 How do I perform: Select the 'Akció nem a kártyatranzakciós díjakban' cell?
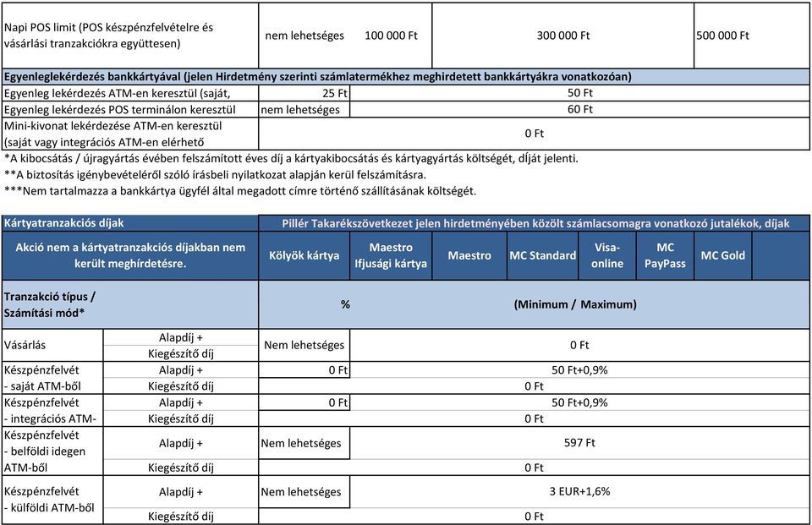(x=130, y=255)
